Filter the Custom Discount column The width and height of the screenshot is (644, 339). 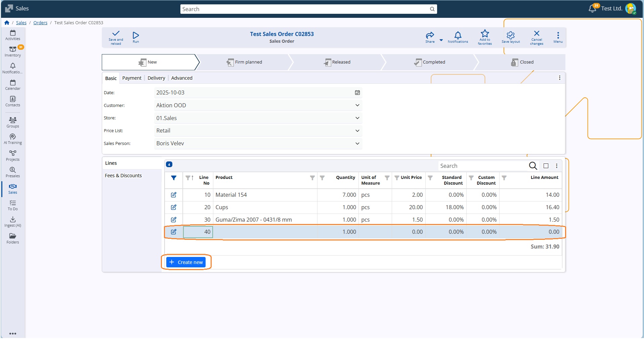tap(471, 178)
